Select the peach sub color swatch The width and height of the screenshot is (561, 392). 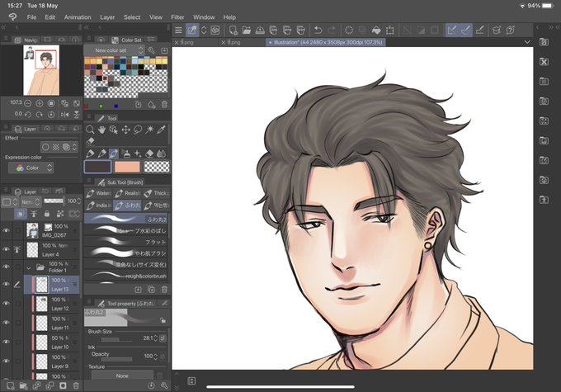127,167
